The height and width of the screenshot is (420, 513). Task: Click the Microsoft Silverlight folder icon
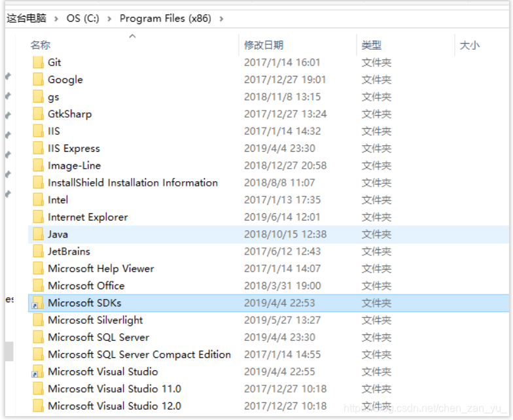38,320
